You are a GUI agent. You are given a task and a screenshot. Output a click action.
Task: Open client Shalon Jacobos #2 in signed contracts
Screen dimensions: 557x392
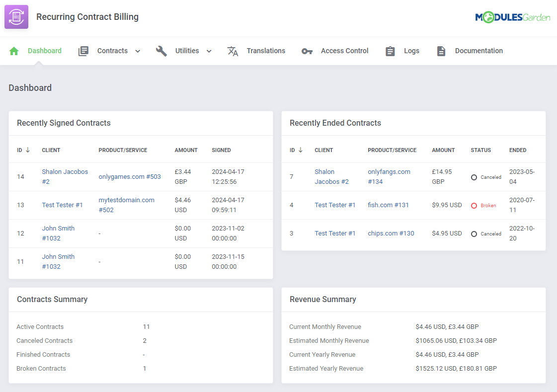pyautogui.click(x=65, y=176)
